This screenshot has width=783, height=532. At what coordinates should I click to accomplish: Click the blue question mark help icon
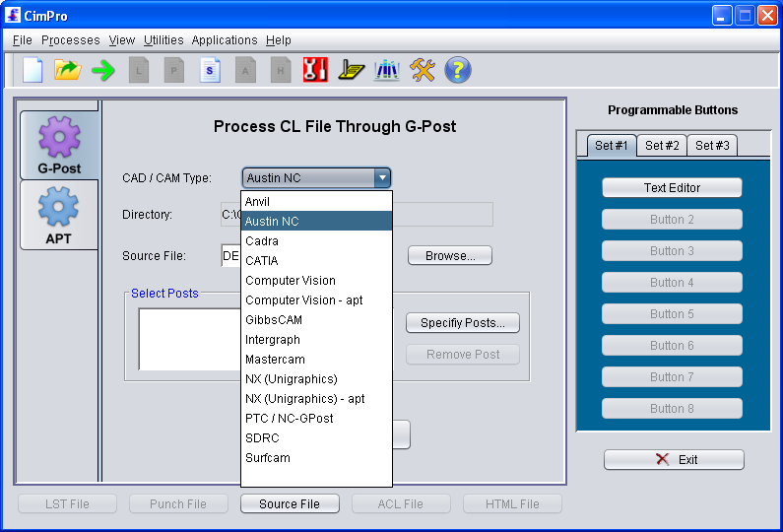[458, 70]
